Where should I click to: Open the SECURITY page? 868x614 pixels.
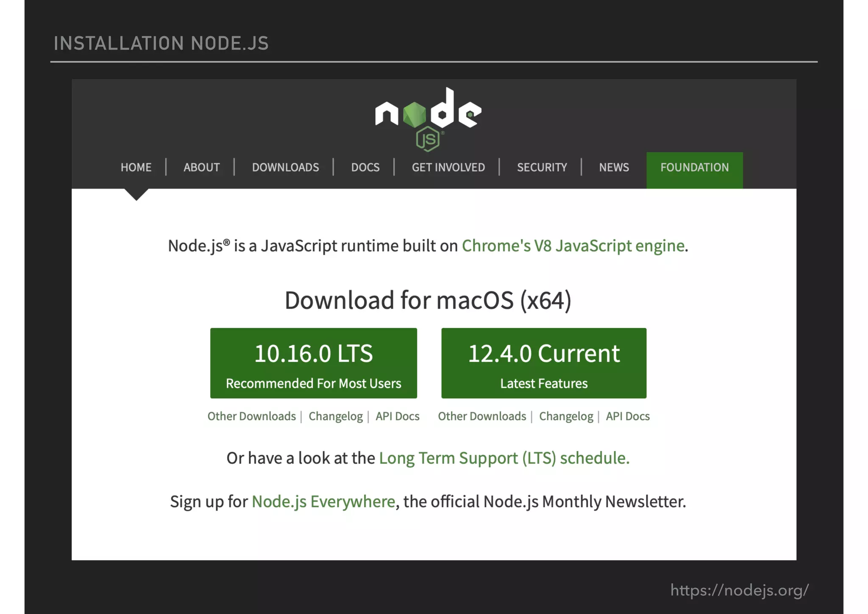(x=542, y=167)
